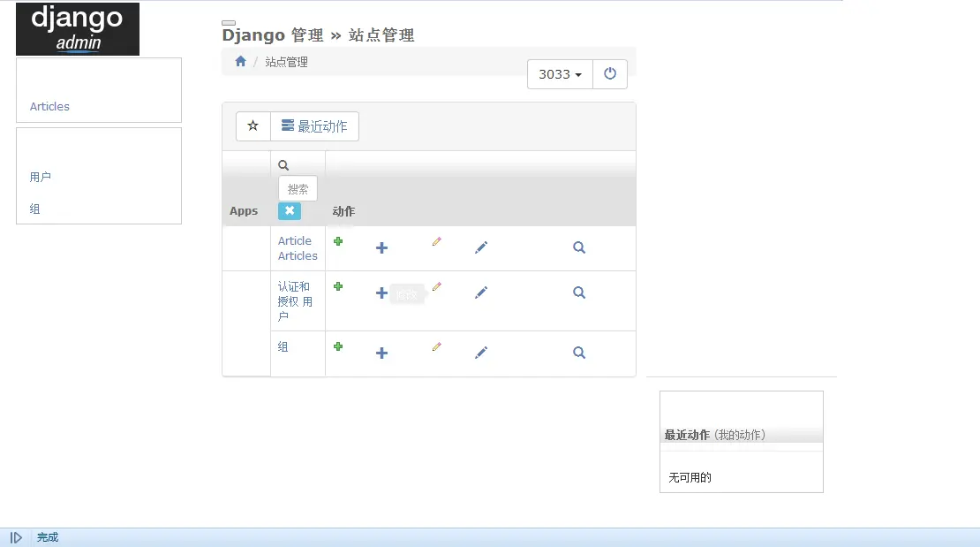The height and width of the screenshot is (547, 980).
Task: Click small toggle button above Django title
Action: coord(229,23)
